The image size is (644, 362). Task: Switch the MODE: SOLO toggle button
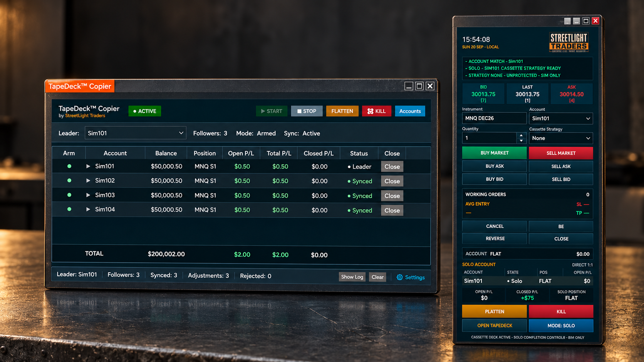point(561,325)
